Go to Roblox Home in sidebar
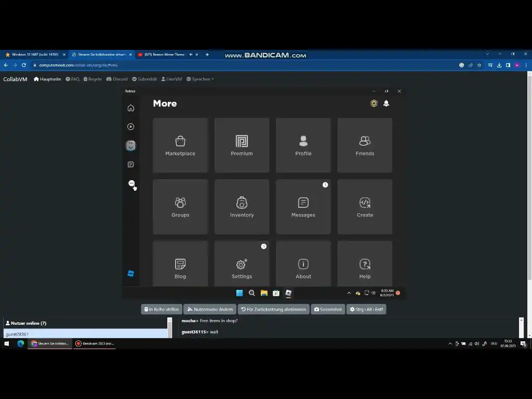Image resolution: width=532 pixels, height=399 pixels. click(x=130, y=108)
